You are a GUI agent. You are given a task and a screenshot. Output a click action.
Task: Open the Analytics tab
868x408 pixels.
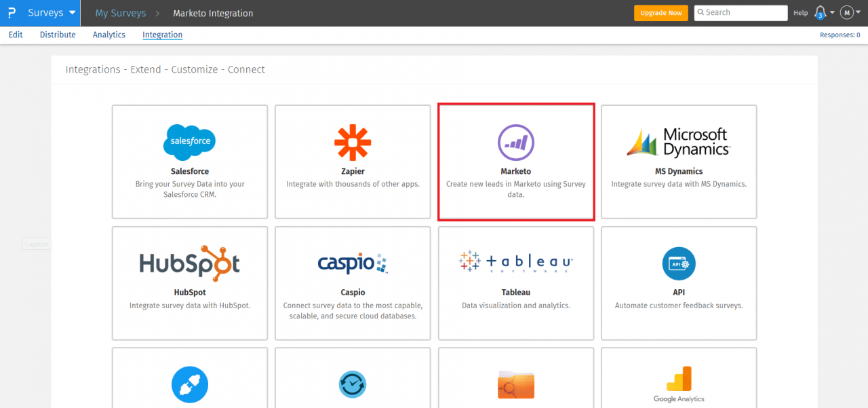108,35
